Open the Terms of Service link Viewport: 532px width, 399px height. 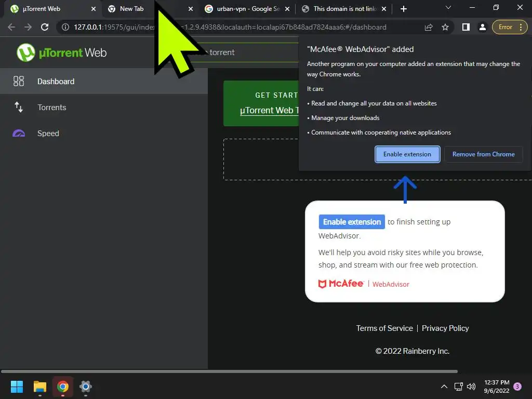pyautogui.click(x=384, y=328)
